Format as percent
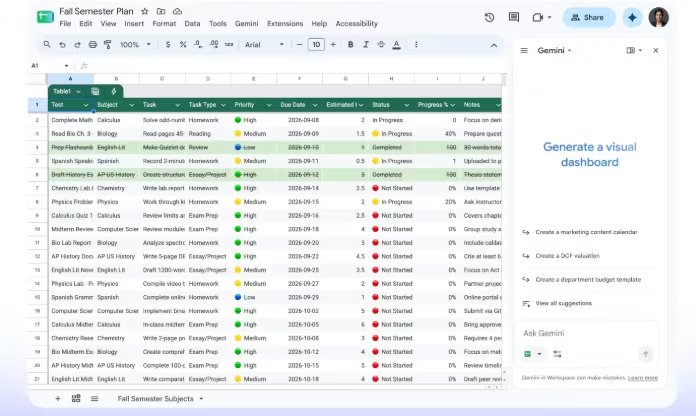The image size is (696, 416). [183, 44]
